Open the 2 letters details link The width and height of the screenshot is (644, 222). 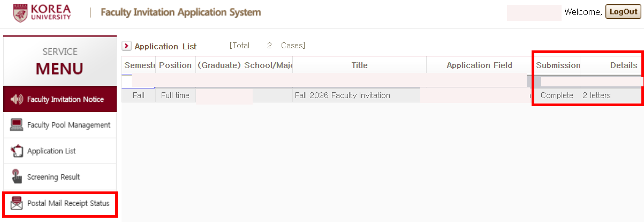click(x=596, y=95)
